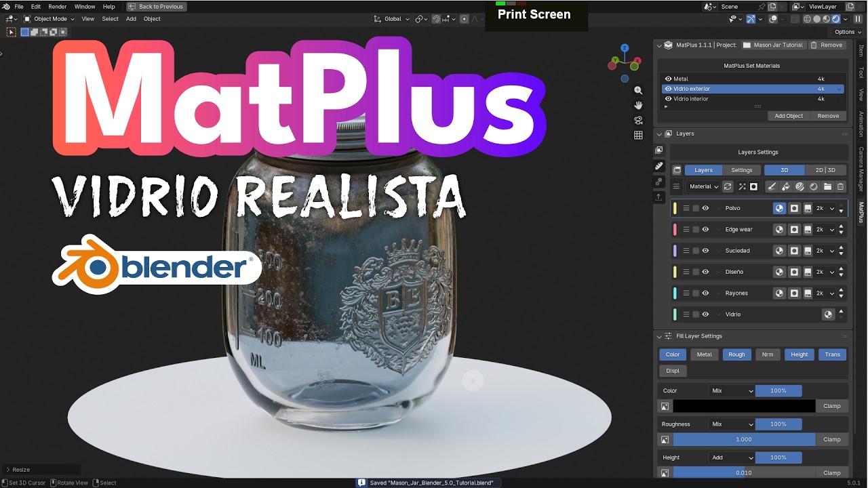
Task: Click the fill bucket layer icon
Action: tap(785, 186)
